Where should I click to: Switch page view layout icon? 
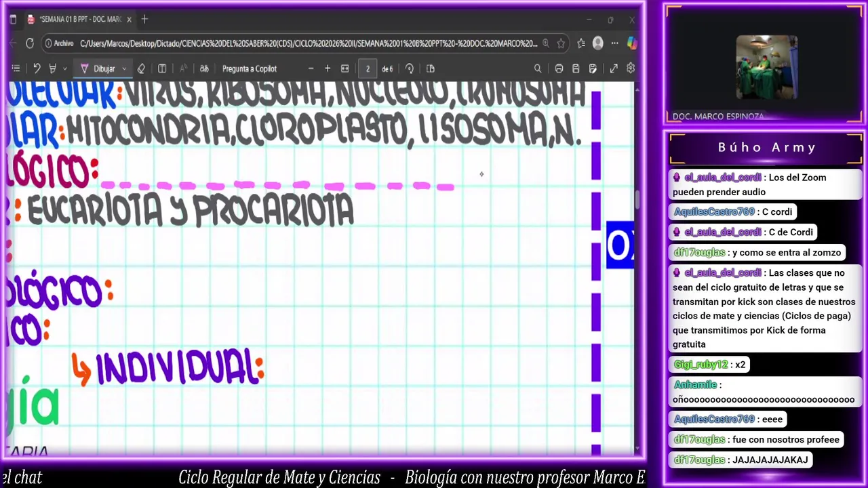(x=430, y=68)
